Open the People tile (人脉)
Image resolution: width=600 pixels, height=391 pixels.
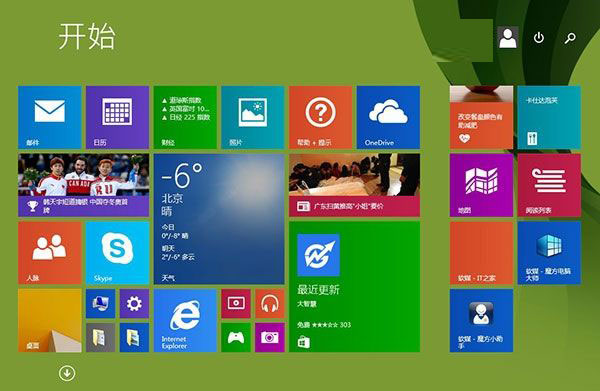click(50, 253)
